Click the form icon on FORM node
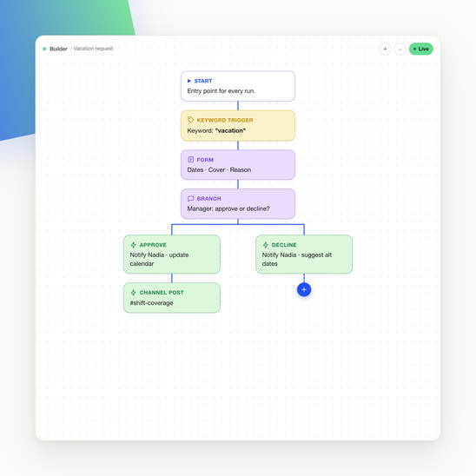This screenshot has height=476, width=476. tap(190, 160)
